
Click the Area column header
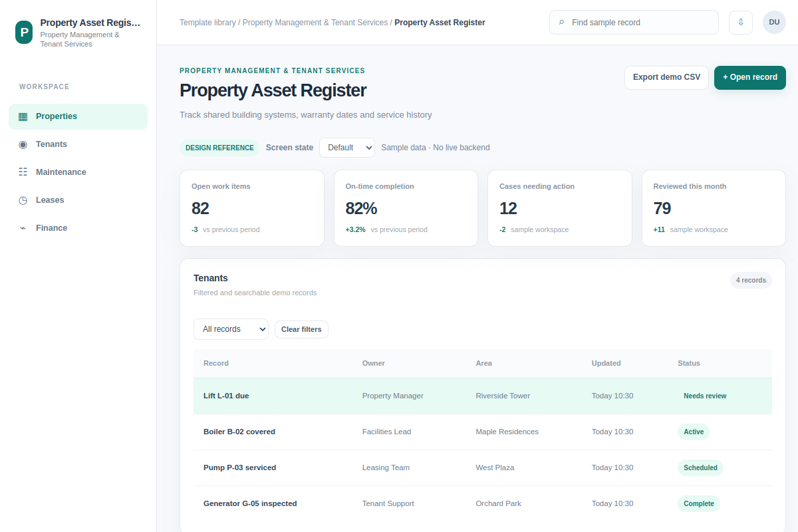[x=484, y=363]
